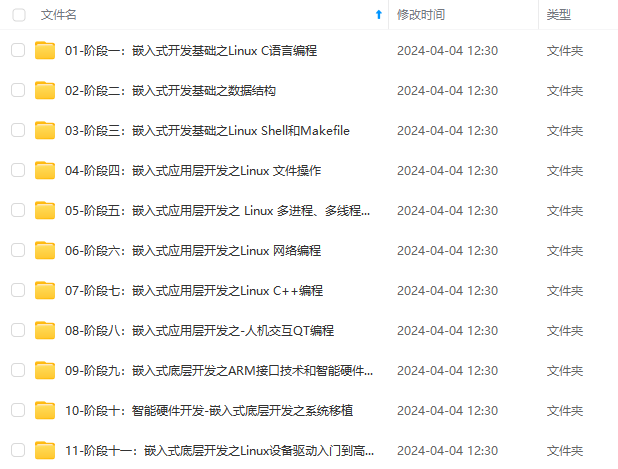
Task: Sort by the 修改时间 column header
Action: pyautogui.click(x=421, y=15)
